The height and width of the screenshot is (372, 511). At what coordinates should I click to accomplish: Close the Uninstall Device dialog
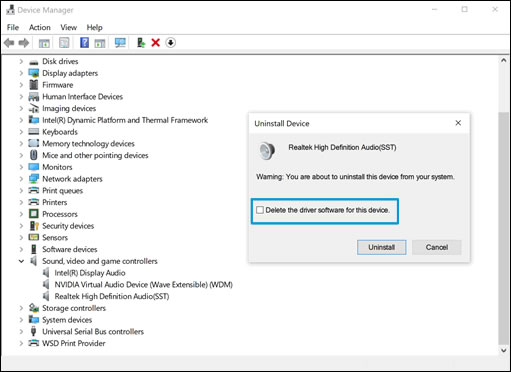point(458,123)
